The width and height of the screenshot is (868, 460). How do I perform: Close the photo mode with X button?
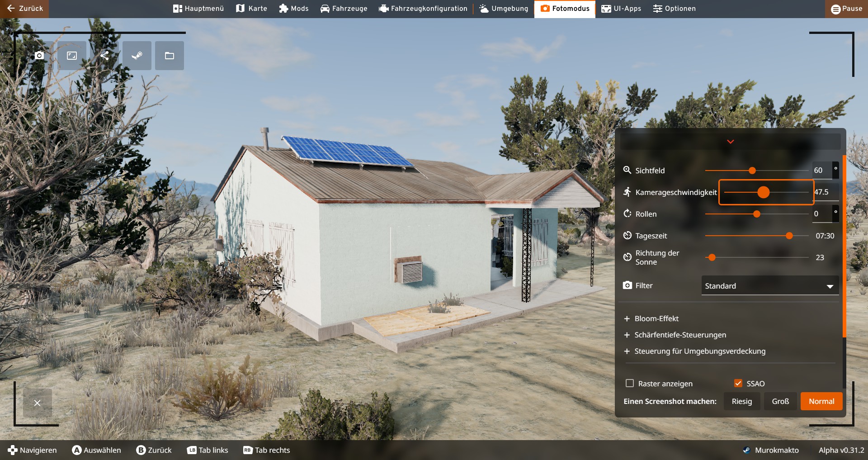pos(38,403)
